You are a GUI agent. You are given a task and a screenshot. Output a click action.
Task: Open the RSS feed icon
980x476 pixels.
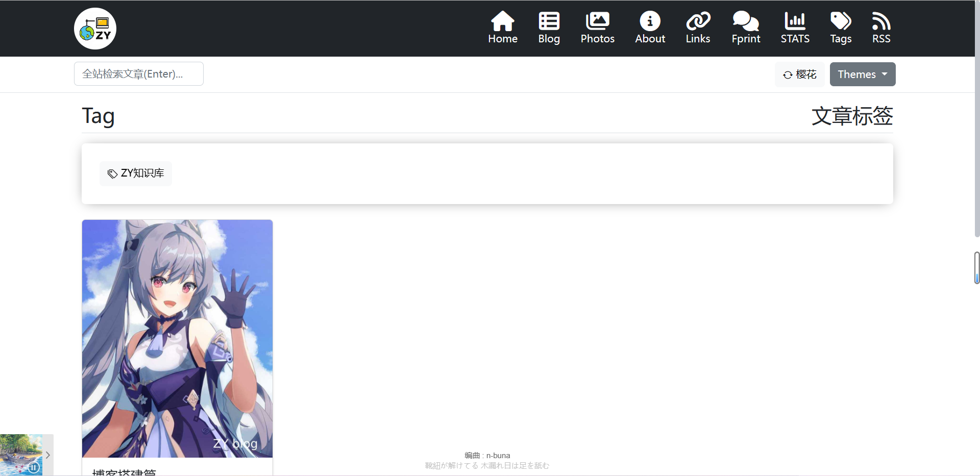coord(881,21)
